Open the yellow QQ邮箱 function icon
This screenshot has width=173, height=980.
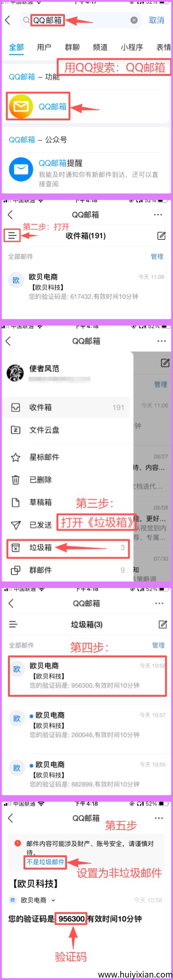pos(21,106)
